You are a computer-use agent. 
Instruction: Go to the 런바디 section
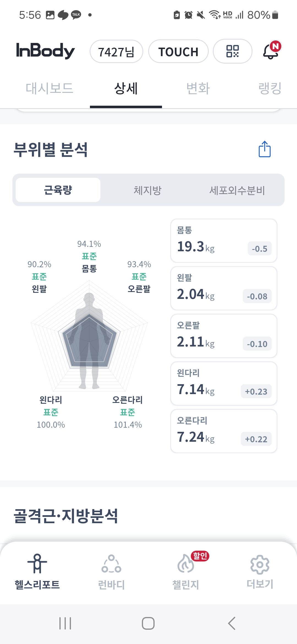111,571
